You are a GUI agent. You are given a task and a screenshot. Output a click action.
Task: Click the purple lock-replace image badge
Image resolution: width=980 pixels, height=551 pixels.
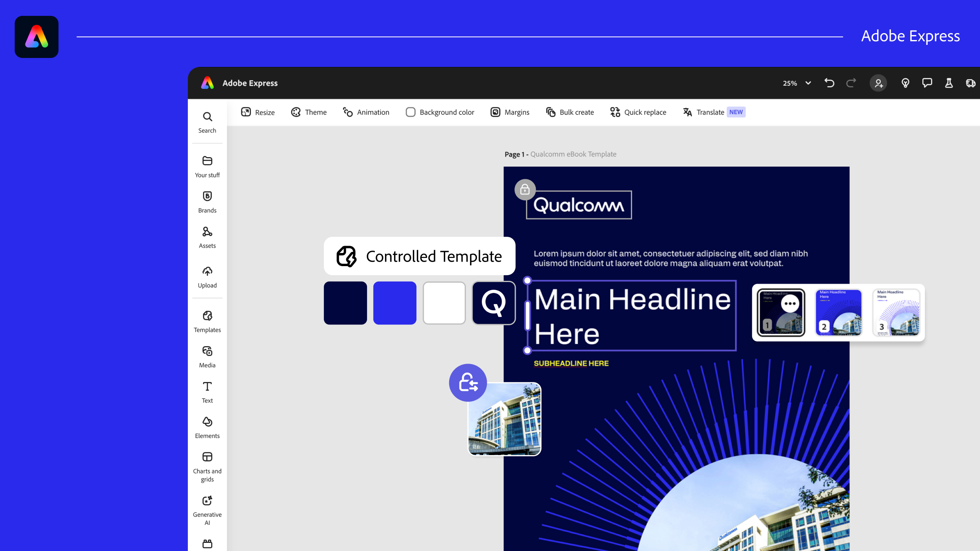coord(468,382)
